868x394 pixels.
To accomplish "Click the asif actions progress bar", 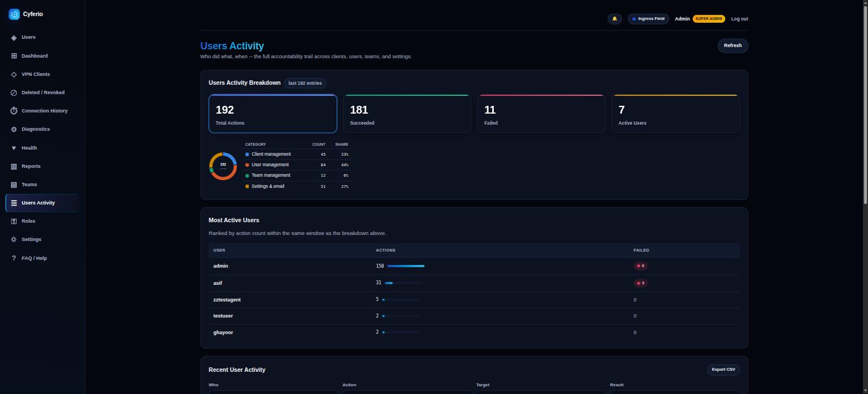I will coord(403,283).
